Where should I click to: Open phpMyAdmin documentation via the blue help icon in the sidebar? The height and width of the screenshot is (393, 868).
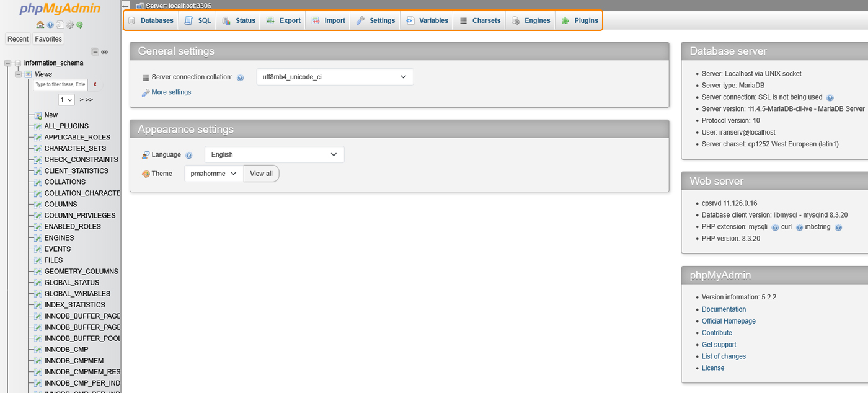[50, 25]
